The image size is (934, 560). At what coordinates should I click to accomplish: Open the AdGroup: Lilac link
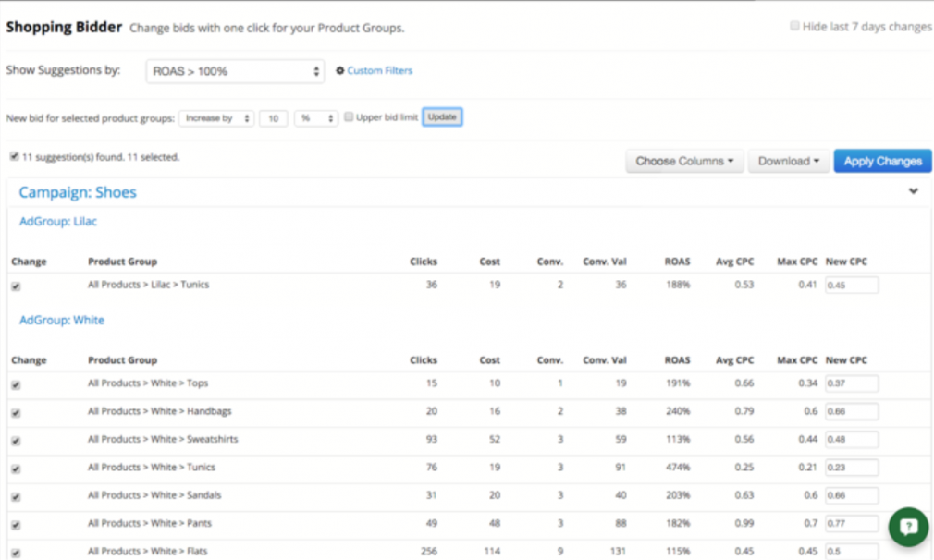57,221
